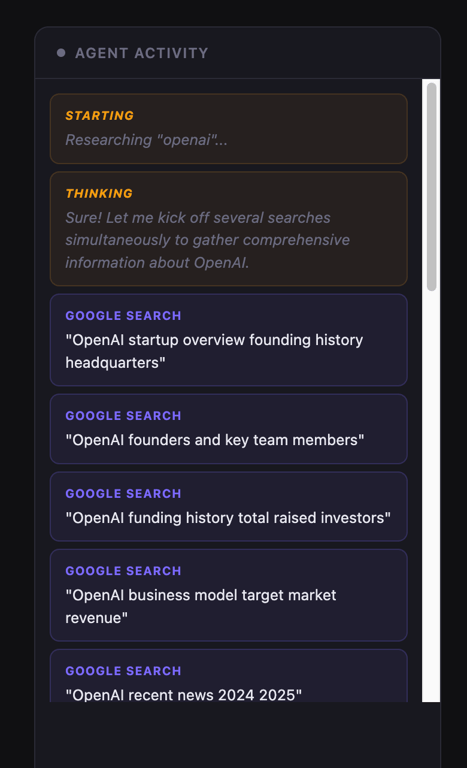Click the STARTING label text

coord(99,116)
